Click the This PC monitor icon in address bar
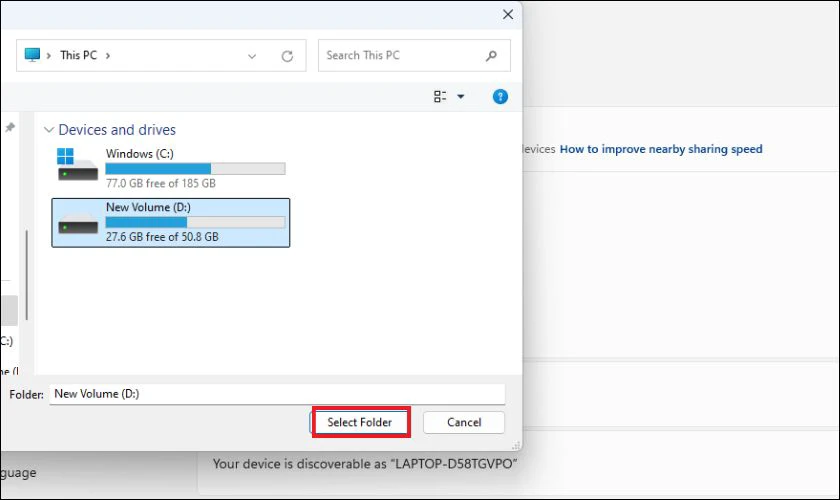Image resolution: width=840 pixels, height=500 pixels. coord(32,55)
